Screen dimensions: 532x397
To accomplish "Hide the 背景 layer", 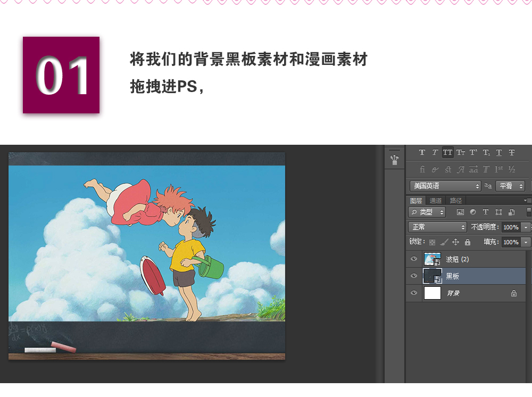I will [x=414, y=293].
